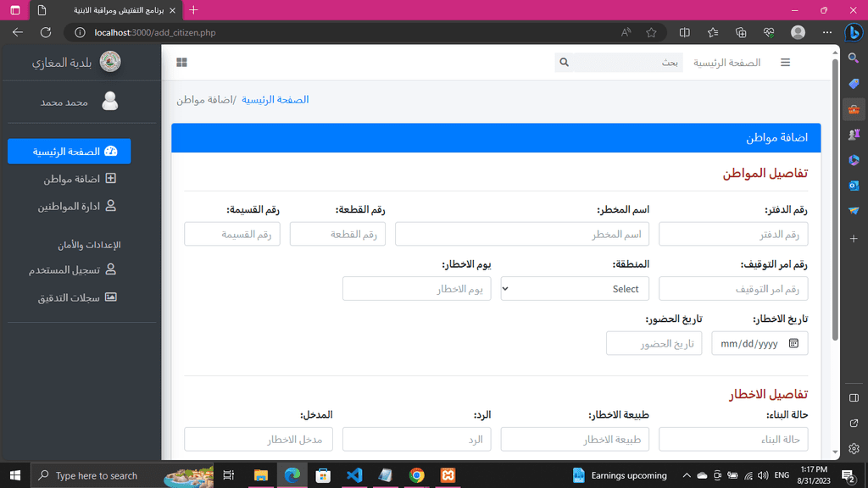
Task: Click the page vertical scrollbar
Action: point(835,199)
